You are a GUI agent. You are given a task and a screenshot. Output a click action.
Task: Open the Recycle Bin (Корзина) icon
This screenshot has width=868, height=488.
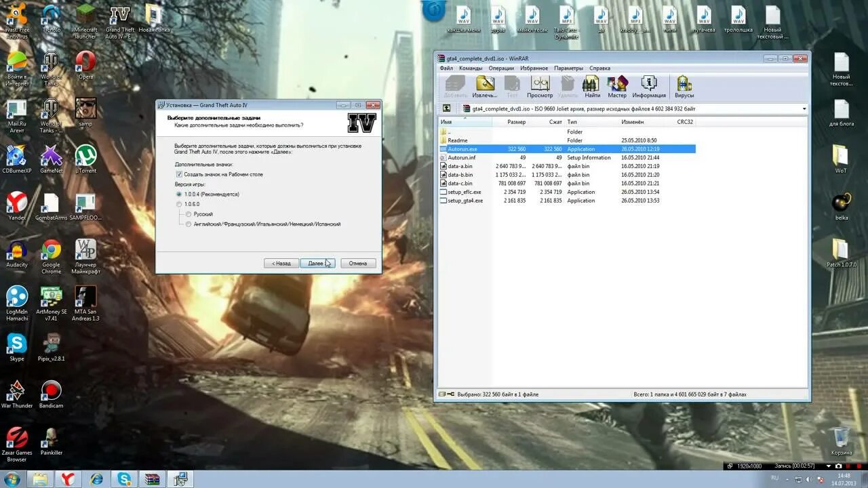[842, 441]
